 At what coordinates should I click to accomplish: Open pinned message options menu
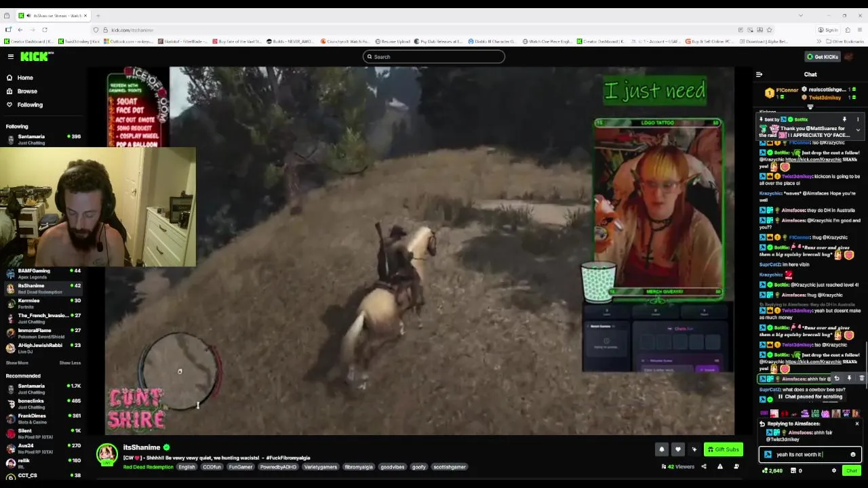[857, 119]
